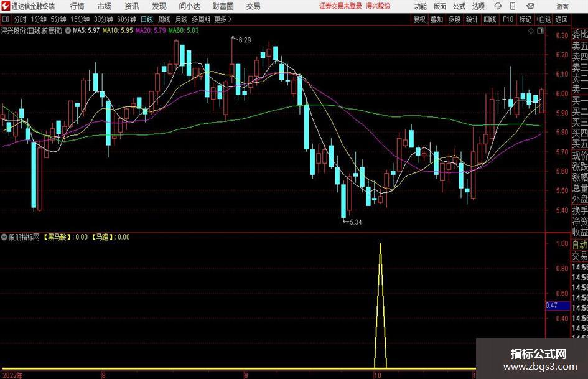Open the 财富圈 menu
The image size is (588, 379).
coord(223,6)
